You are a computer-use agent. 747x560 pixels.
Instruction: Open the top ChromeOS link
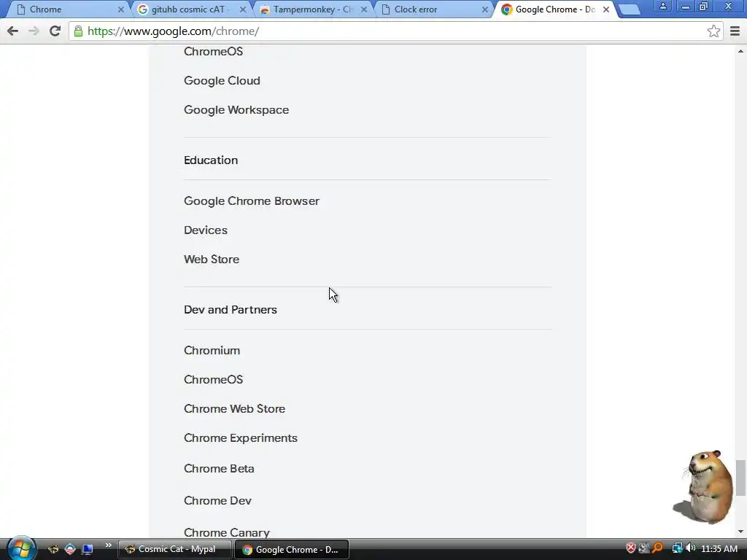pyautogui.click(x=214, y=52)
